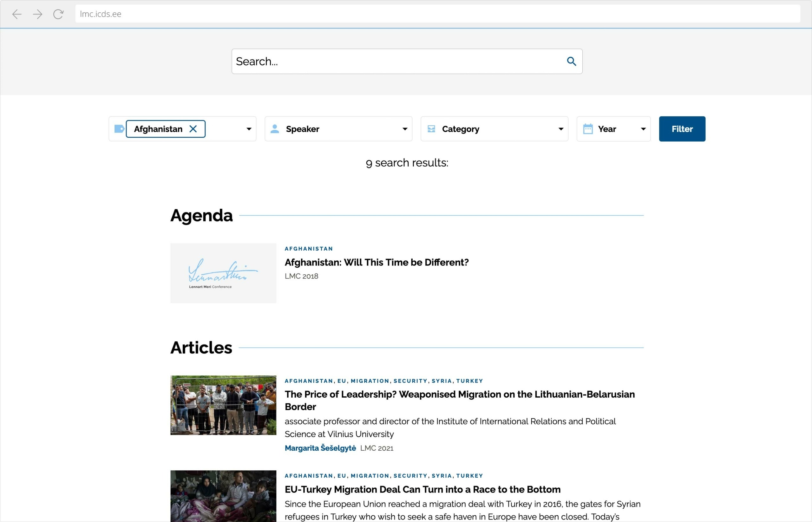
Task: Click the browser back arrow
Action: [x=16, y=14]
